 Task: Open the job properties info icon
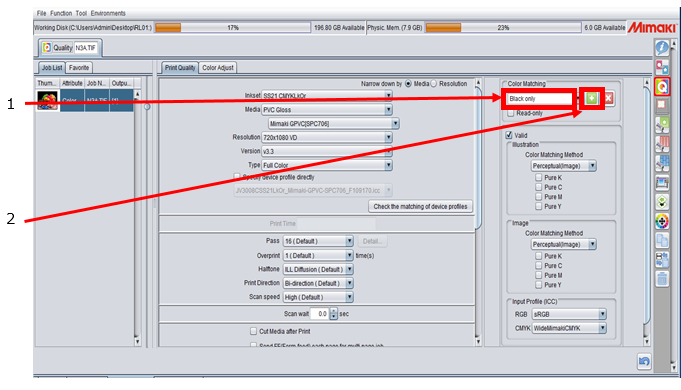pyautogui.click(x=661, y=47)
